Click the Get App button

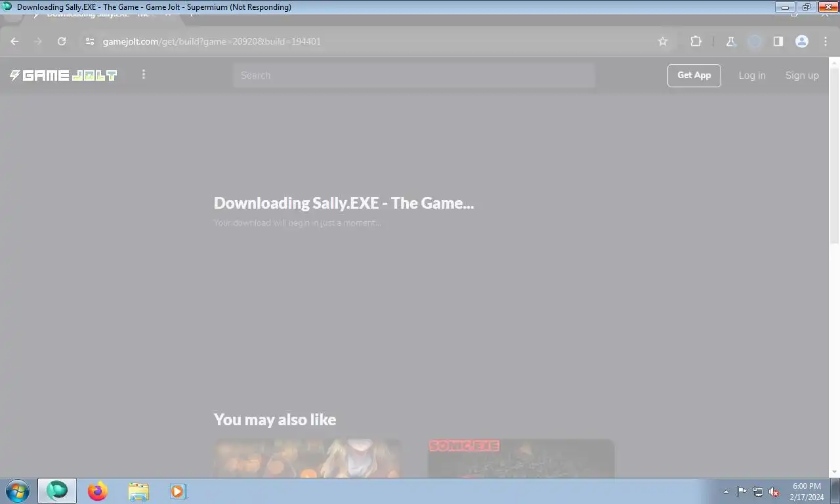(694, 75)
